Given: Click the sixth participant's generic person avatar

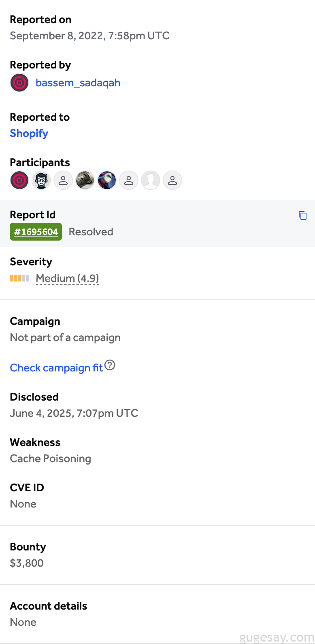Looking at the screenshot, I should point(129,180).
